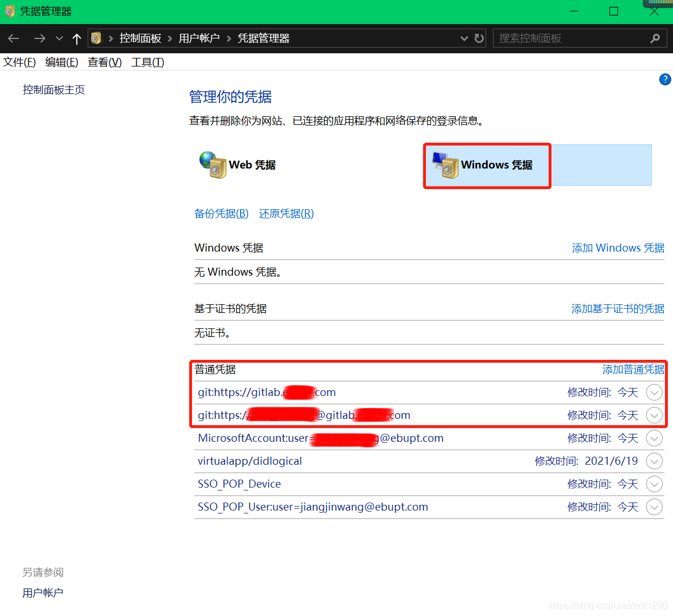Image resolution: width=673 pixels, height=616 pixels.
Task: Open the 编辑(E) menu
Action: 62,62
